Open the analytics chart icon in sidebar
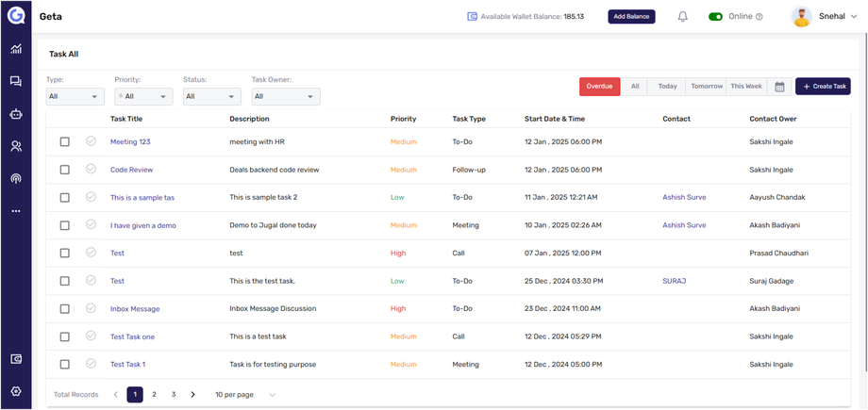Viewport: 868px width, 410px height. click(16, 49)
